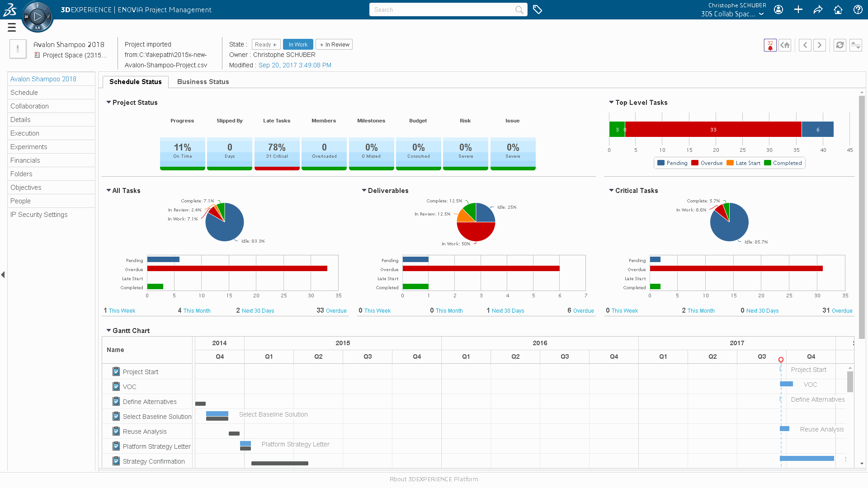Click the bookmark/tags icon in the search bar
This screenshot has width=868, height=488.
point(537,9)
